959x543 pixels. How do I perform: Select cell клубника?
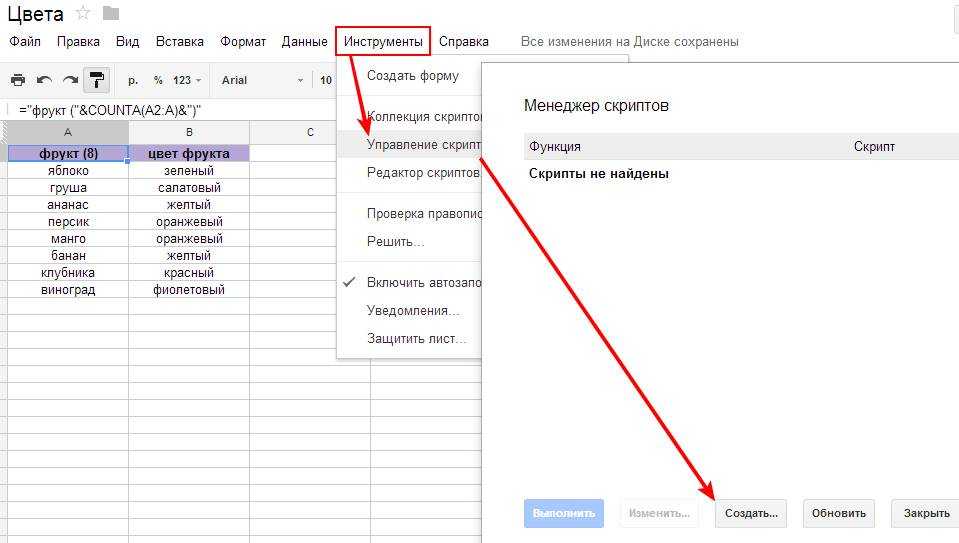(x=68, y=273)
